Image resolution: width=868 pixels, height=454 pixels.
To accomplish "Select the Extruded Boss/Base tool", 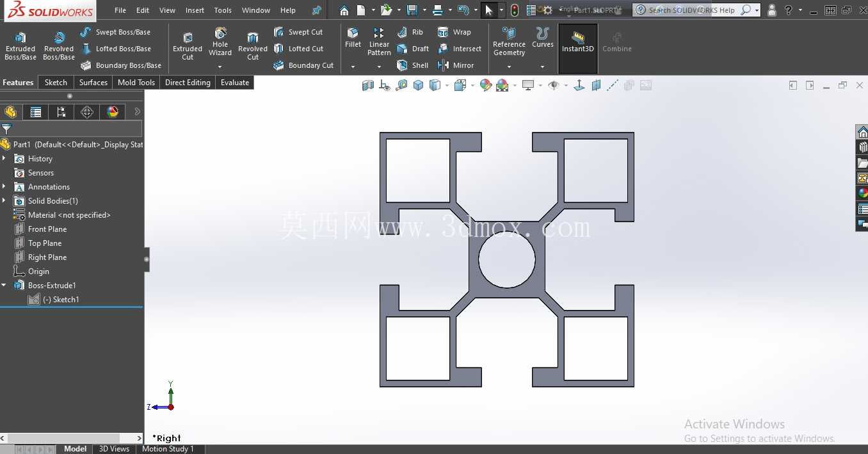I will (20, 46).
